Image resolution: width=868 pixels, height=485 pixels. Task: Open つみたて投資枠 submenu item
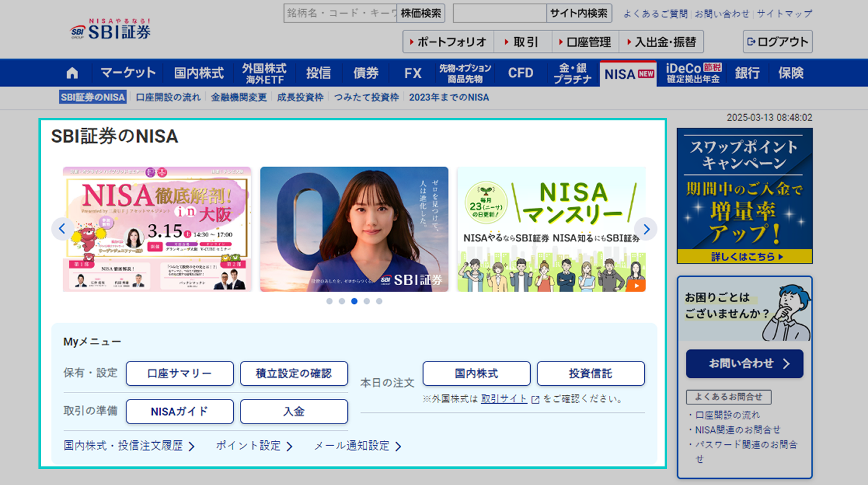coord(366,97)
